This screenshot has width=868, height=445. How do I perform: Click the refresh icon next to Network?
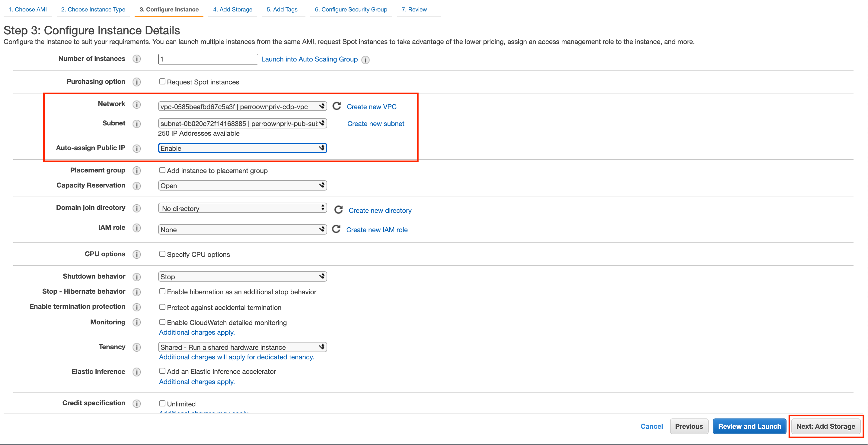pyautogui.click(x=337, y=106)
